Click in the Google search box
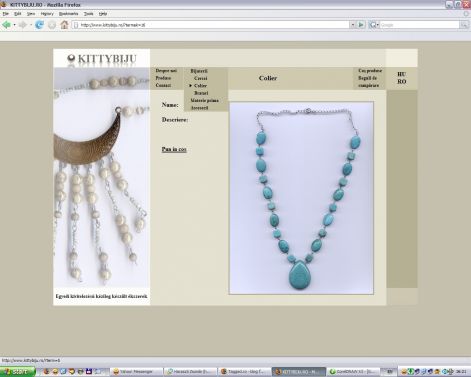The image size is (471, 377). coord(419,25)
